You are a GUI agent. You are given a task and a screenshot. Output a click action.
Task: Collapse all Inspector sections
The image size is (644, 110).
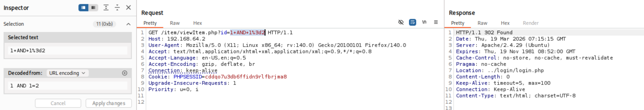(x=117, y=7)
